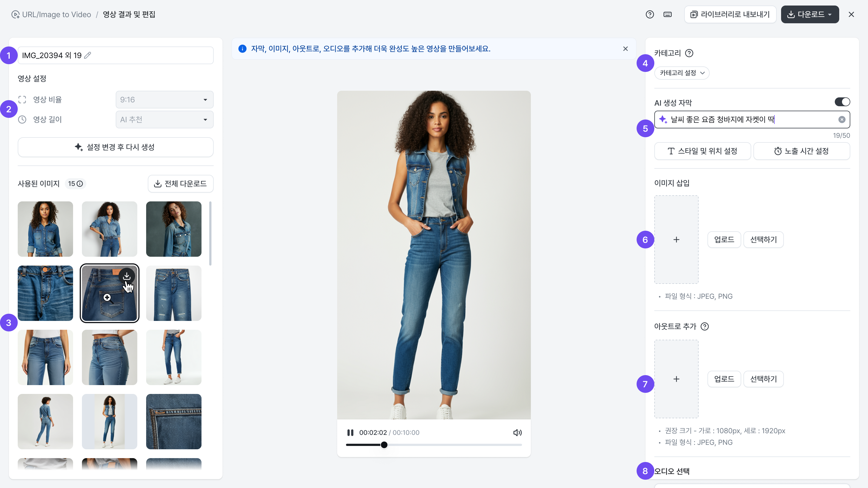Click the outro add help icon

705,326
